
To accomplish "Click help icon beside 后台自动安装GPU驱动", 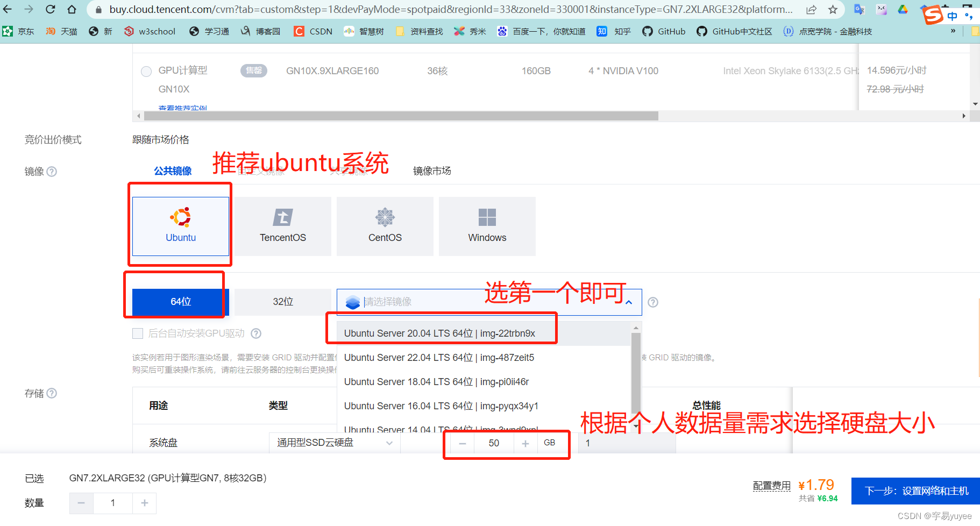I will (256, 333).
